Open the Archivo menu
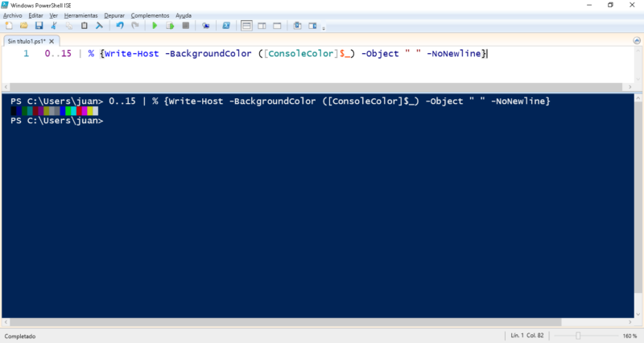Screen dimensions: 644x343 (12, 15)
